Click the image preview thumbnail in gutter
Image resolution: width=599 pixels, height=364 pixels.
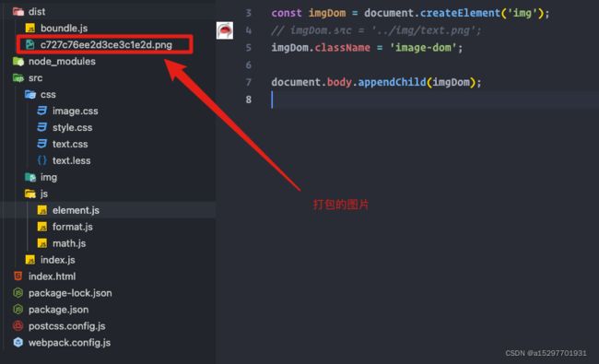tap(225, 30)
